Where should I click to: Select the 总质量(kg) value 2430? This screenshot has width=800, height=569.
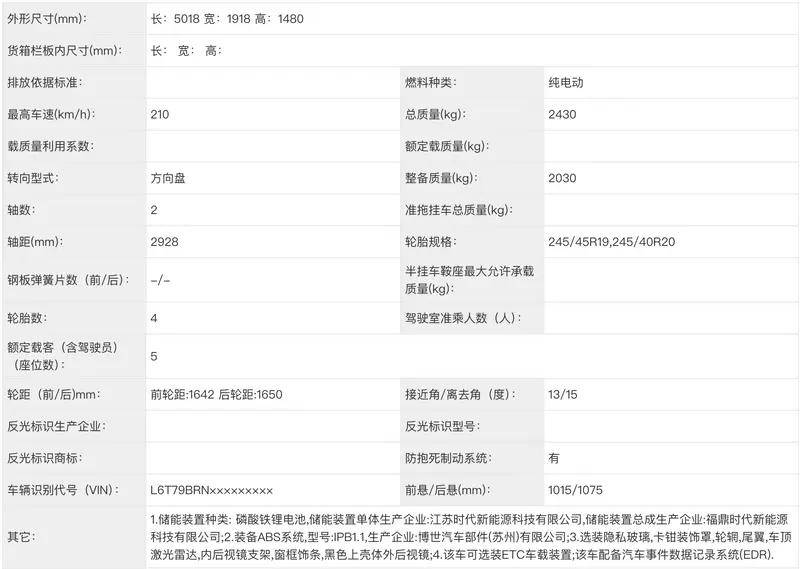pos(562,115)
